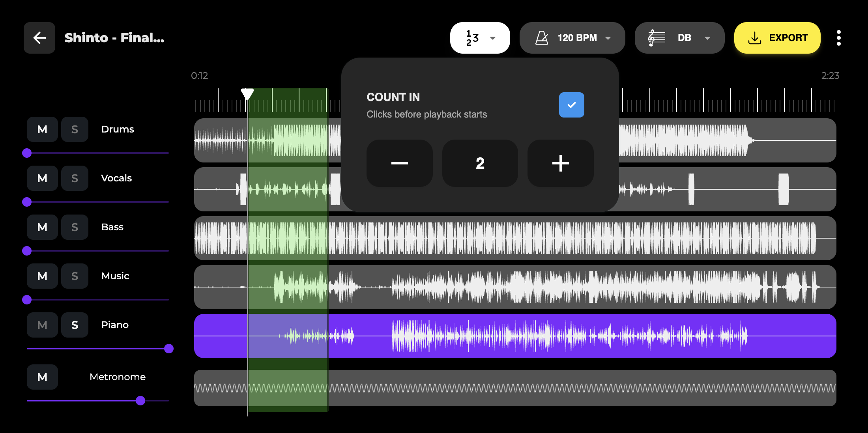Viewport: 868px width, 433px height.
Task: Click the white playhead marker on timeline
Action: pos(247,93)
